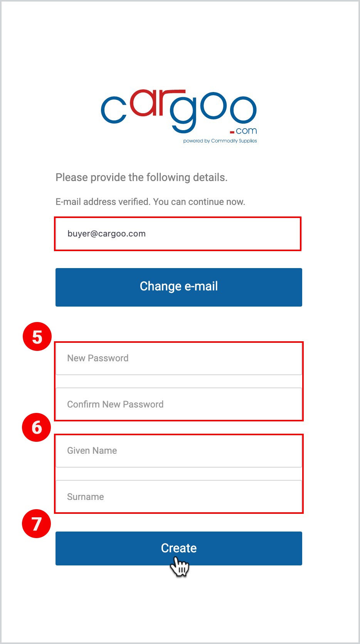The width and height of the screenshot is (360, 644).
Task: Click the 'powered by Commodity Supplies' tagline
Action: click(x=220, y=141)
